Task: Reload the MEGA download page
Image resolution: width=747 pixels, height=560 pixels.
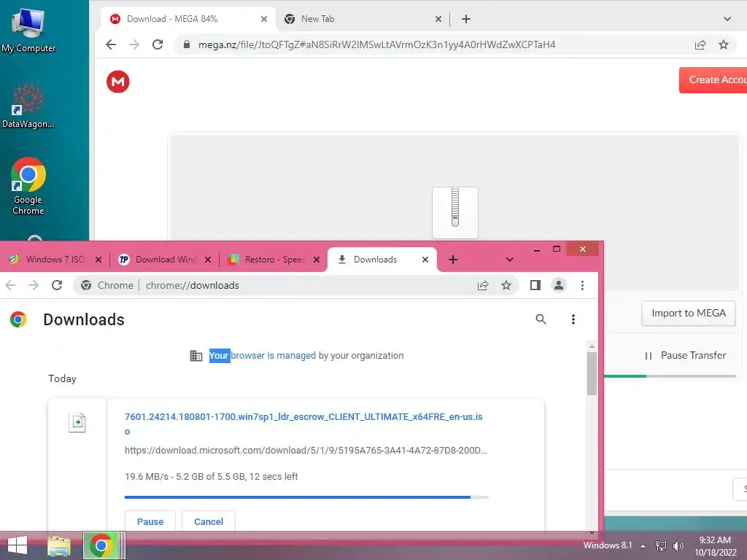Action: (x=158, y=44)
